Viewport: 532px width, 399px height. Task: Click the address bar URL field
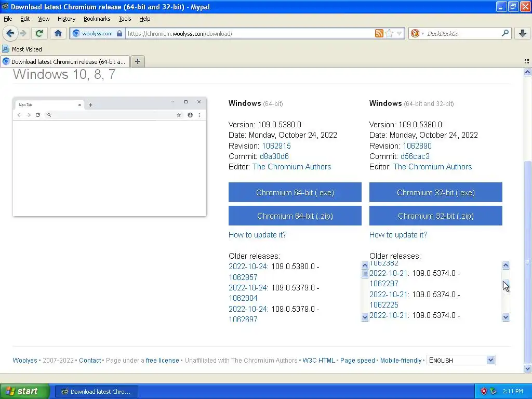249,33
